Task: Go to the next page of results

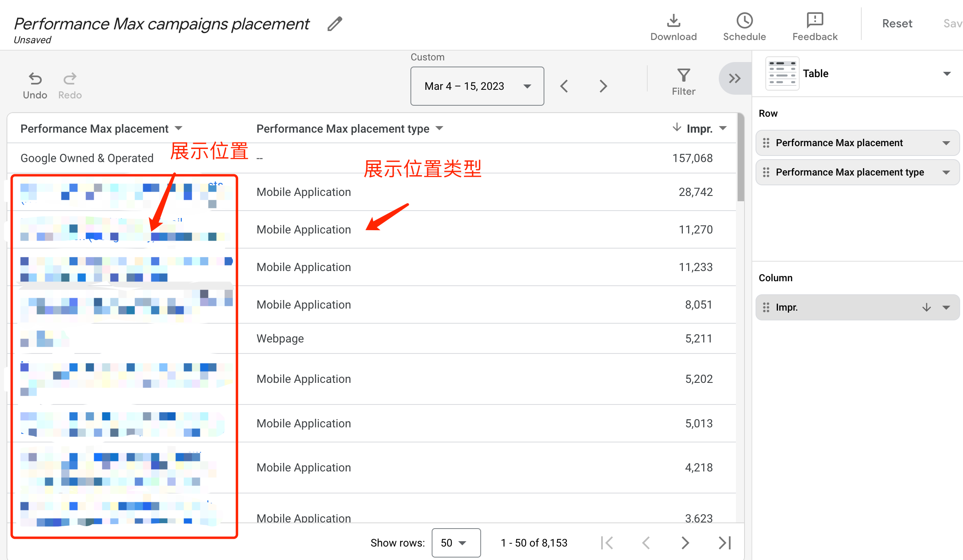Action: click(x=685, y=543)
